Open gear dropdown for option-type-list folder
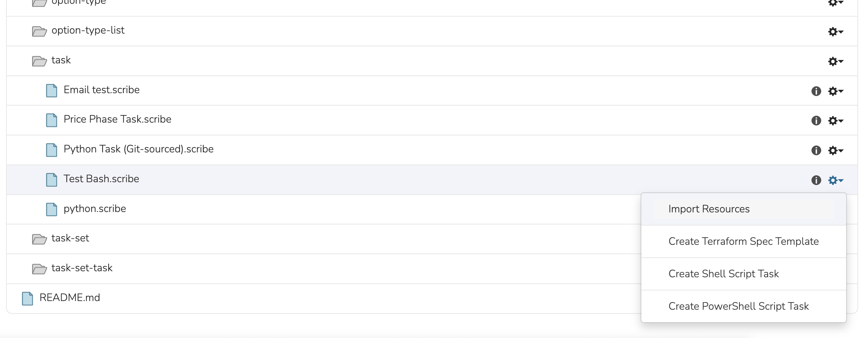The image size is (868, 338). [x=835, y=32]
